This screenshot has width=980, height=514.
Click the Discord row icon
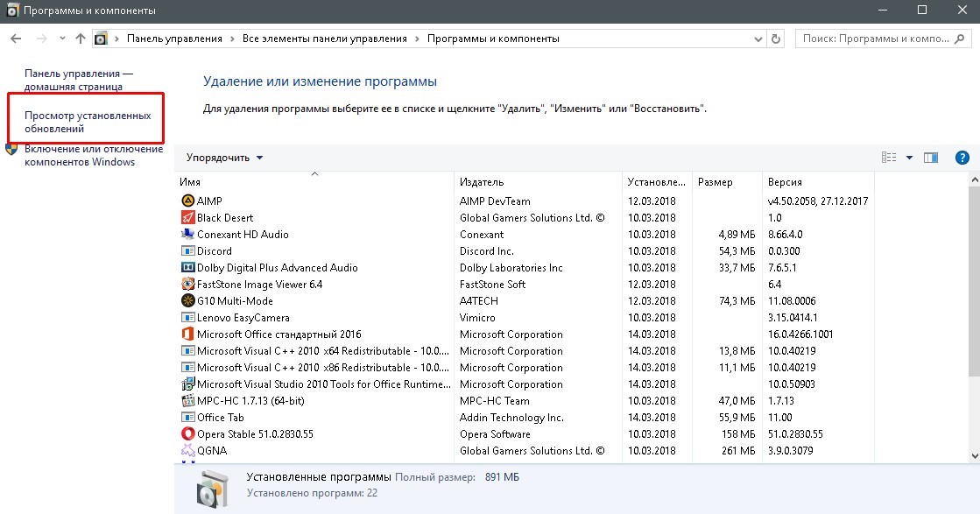coord(187,250)
